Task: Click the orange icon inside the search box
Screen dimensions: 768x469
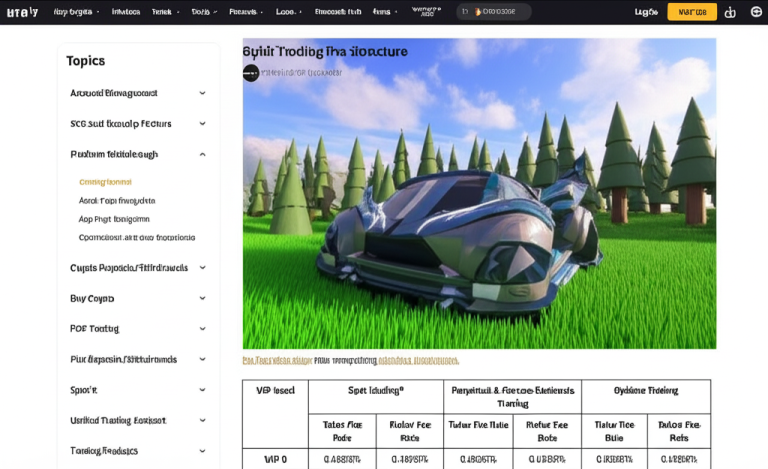Action: (x=477, y=12)
